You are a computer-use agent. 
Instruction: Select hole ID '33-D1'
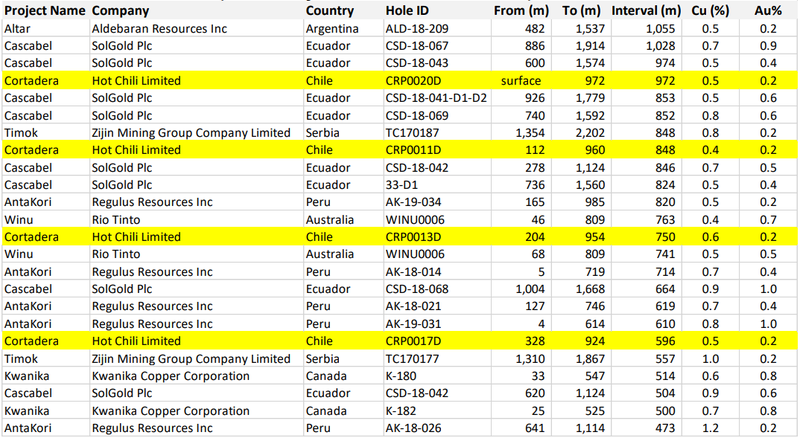[402, 185]
